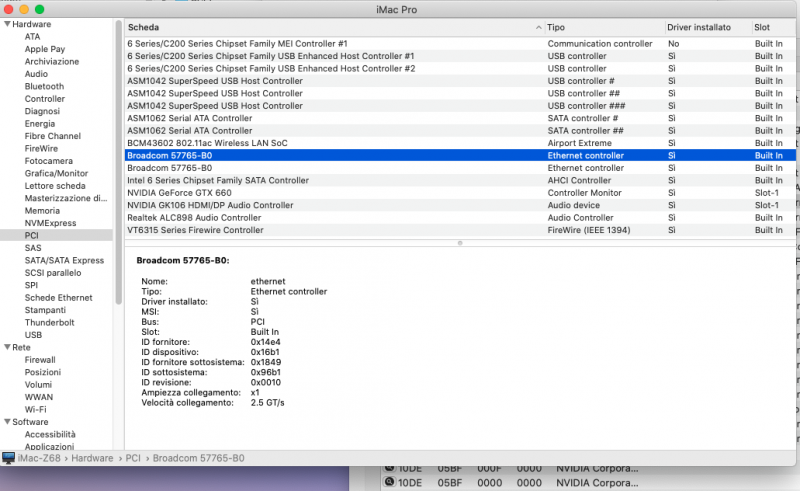Select NVIDIA GeForce GTX 660 row
Viewport: 800px width, 491px height.
pyautogui.click(x=460, y=193)
